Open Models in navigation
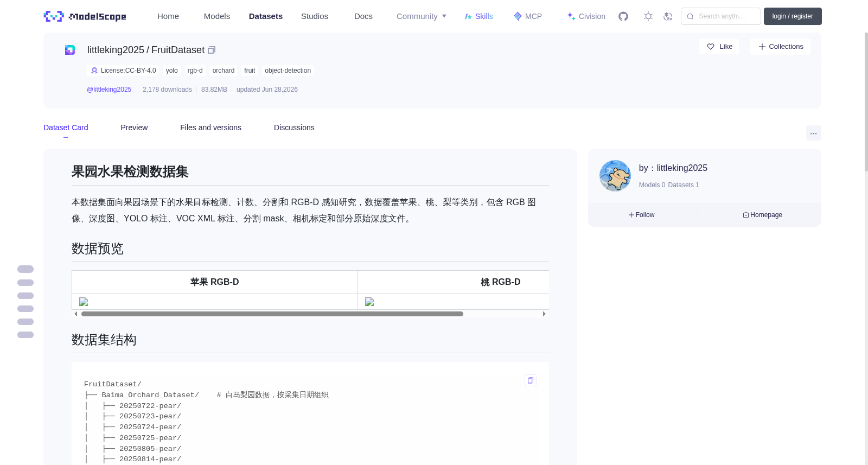Viewport: 868px width, 465px height. click(x=217, y=16)
